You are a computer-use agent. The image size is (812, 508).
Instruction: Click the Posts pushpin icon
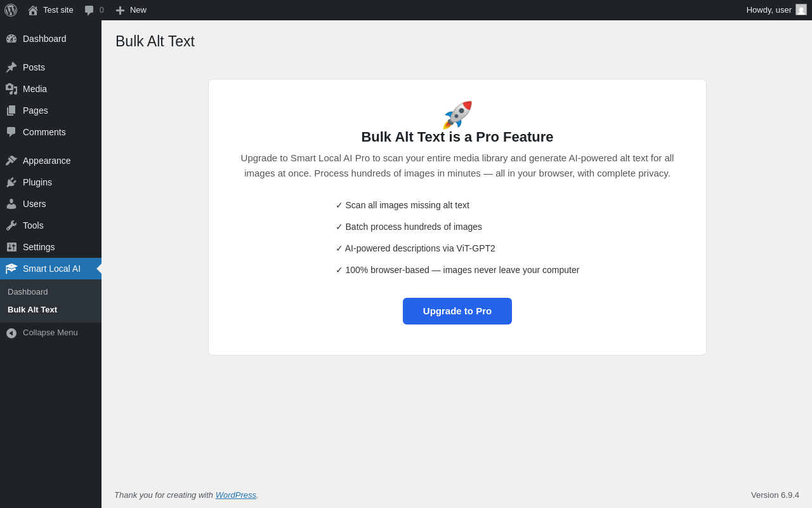click(11, 67)
